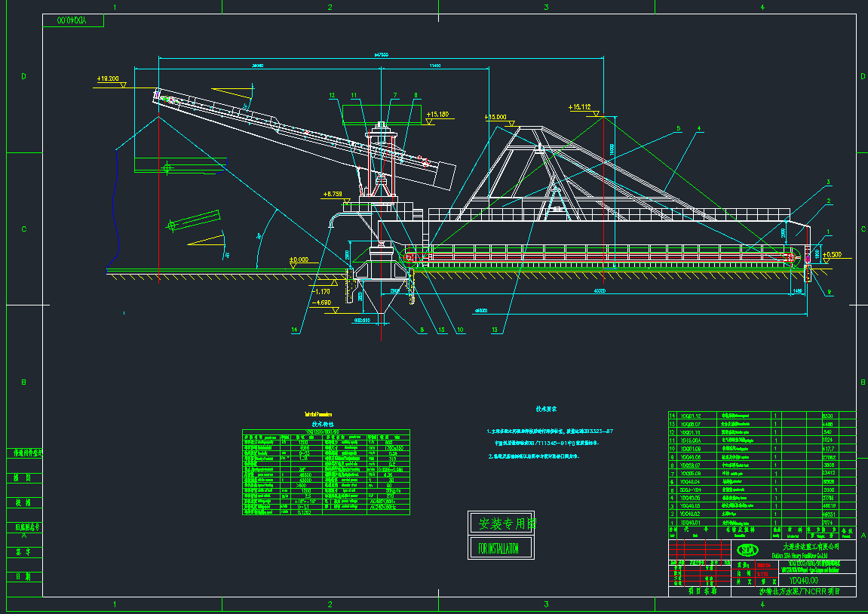Pick balloon callout number 10
Viewport: 868px width, 614px height.
(x=460, y=330)
